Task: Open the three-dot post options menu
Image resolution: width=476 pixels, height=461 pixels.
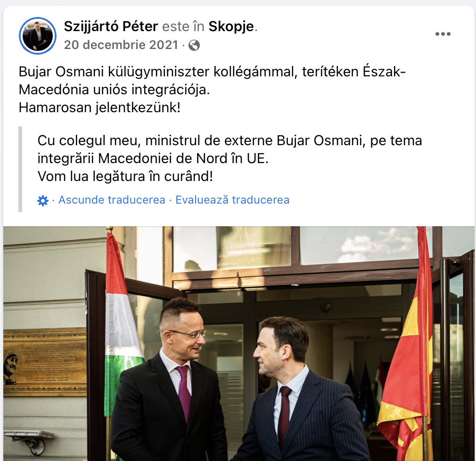Action: 443,34
